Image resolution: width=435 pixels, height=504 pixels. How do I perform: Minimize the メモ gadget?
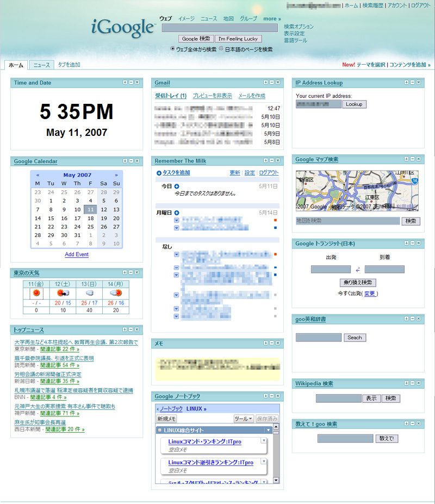click(272, 343)
